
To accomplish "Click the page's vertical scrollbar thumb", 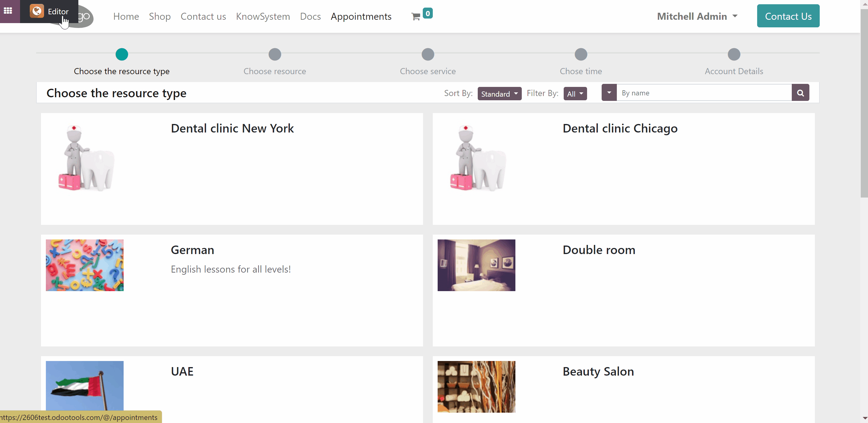I will pyautogui.click(x=864, y=103).
